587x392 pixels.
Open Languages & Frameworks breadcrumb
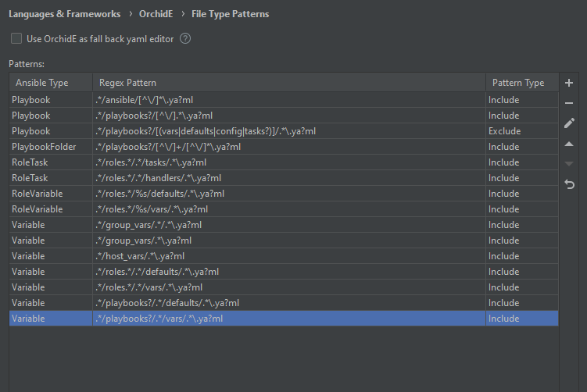[x=64, y=14]
